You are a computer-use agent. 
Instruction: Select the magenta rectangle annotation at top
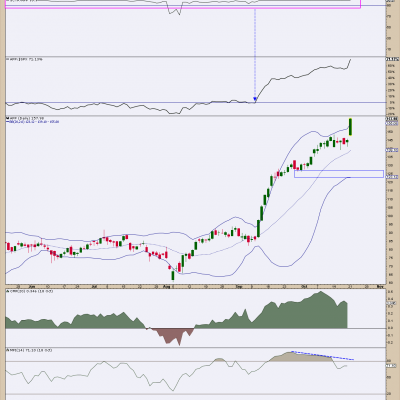183,4
